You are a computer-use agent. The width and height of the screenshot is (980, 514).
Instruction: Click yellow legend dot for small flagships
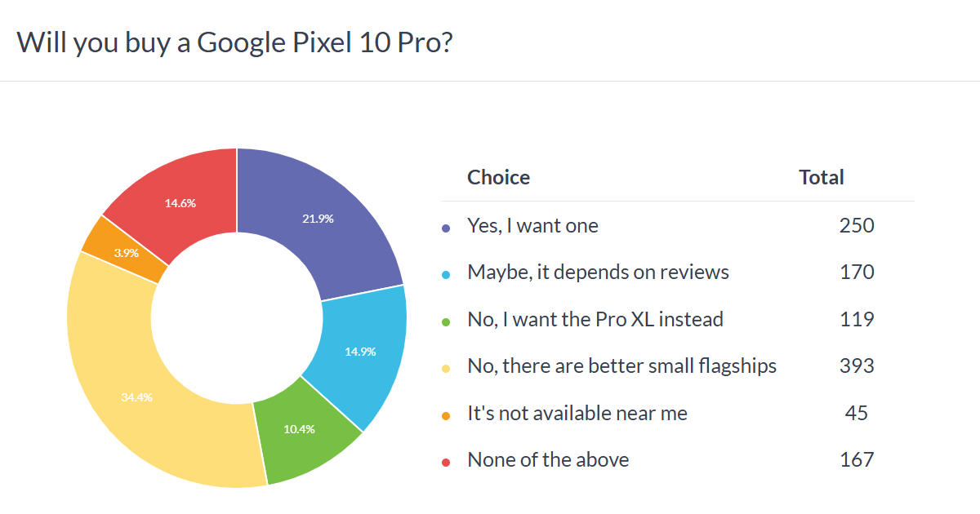446,369
